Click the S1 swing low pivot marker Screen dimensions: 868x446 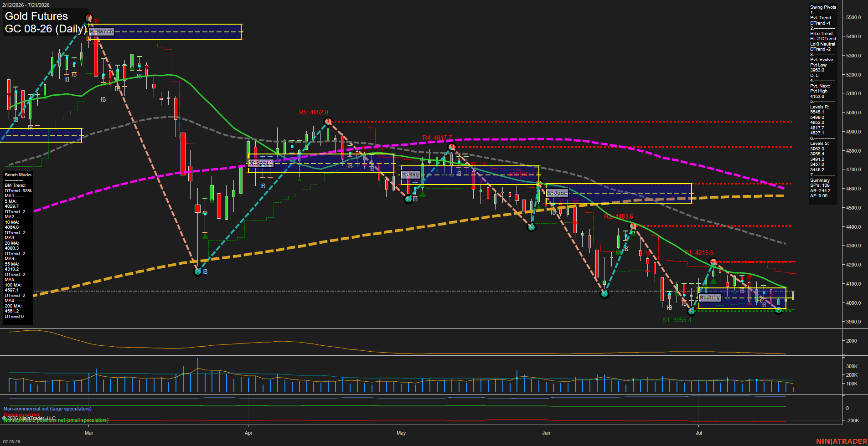pyautogui.click(x=692, y=311)
